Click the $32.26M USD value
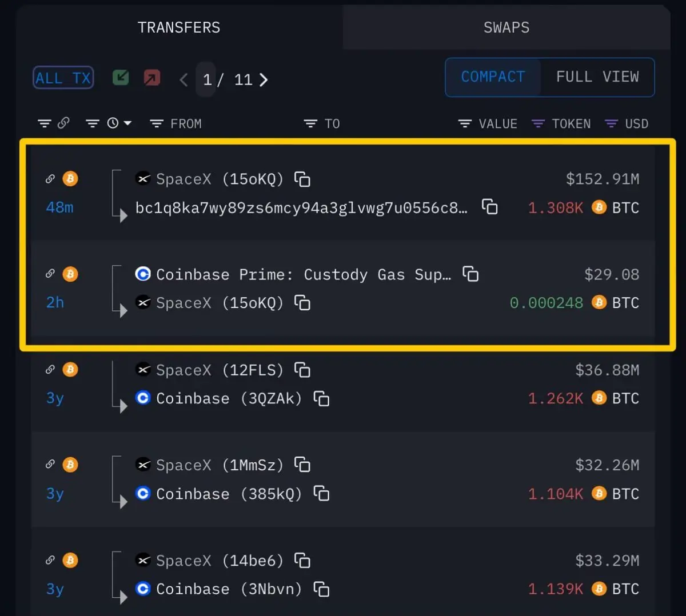The image size is (686, 616). pyautogui.click(x=607, y=465)
